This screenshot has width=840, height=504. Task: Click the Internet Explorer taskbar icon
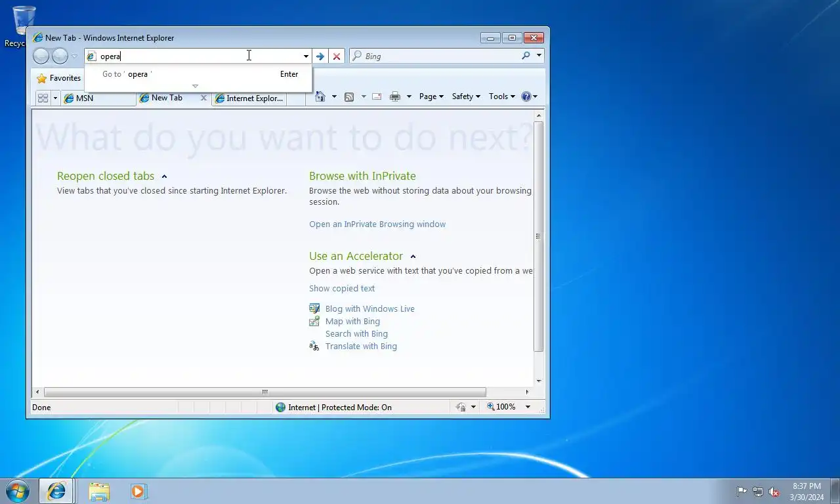click(x=56, y=491)
